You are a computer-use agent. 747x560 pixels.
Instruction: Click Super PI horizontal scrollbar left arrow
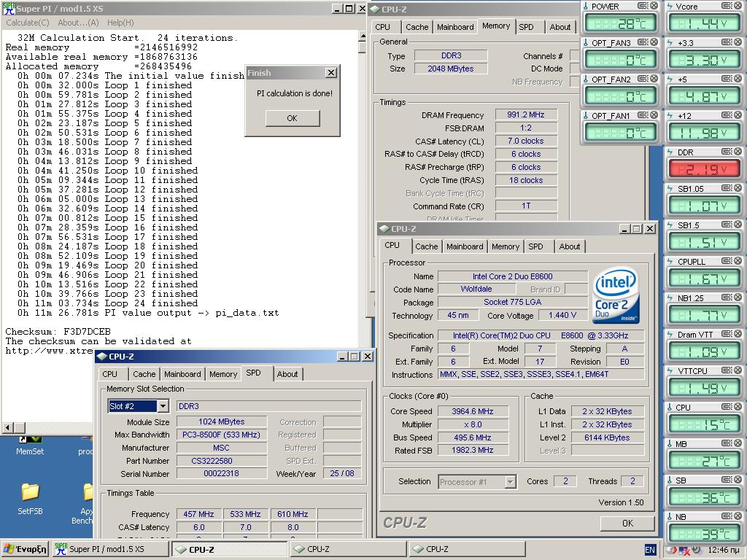7,427
